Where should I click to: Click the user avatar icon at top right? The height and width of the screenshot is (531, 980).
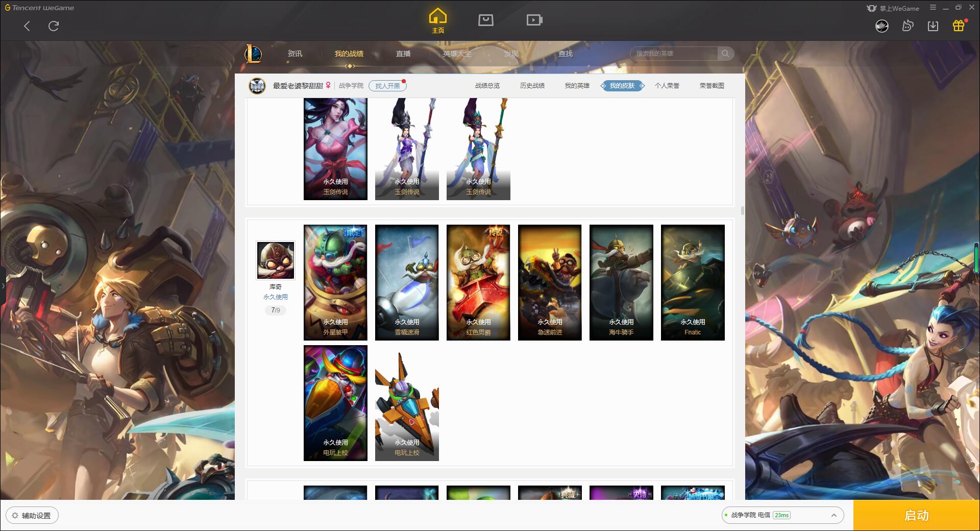882,26
